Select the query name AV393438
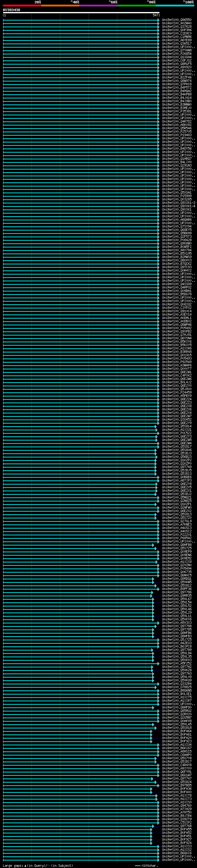The image size is (197, 868). pyautogui.click(x=11, y=10)
